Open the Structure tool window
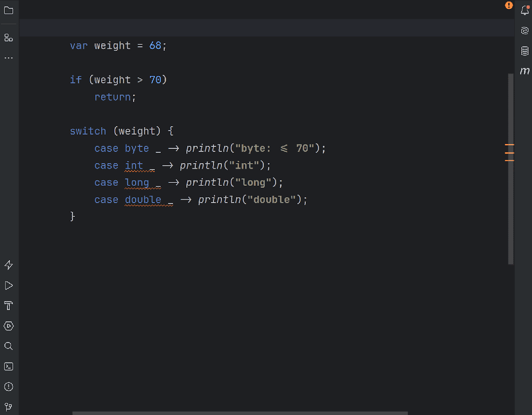532x415 pixels. tap(8, 37)
